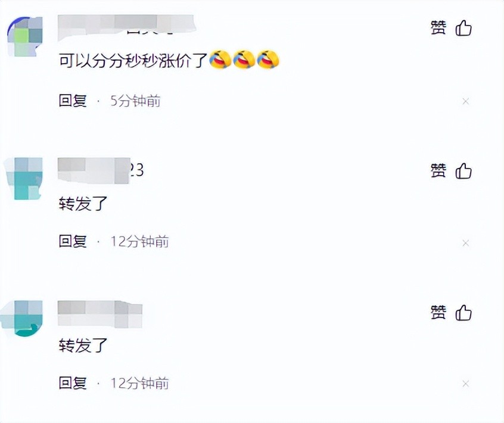Like the comment about 涨价 with thumbs-up
This screenshot has width=504, height=423.
463,28
